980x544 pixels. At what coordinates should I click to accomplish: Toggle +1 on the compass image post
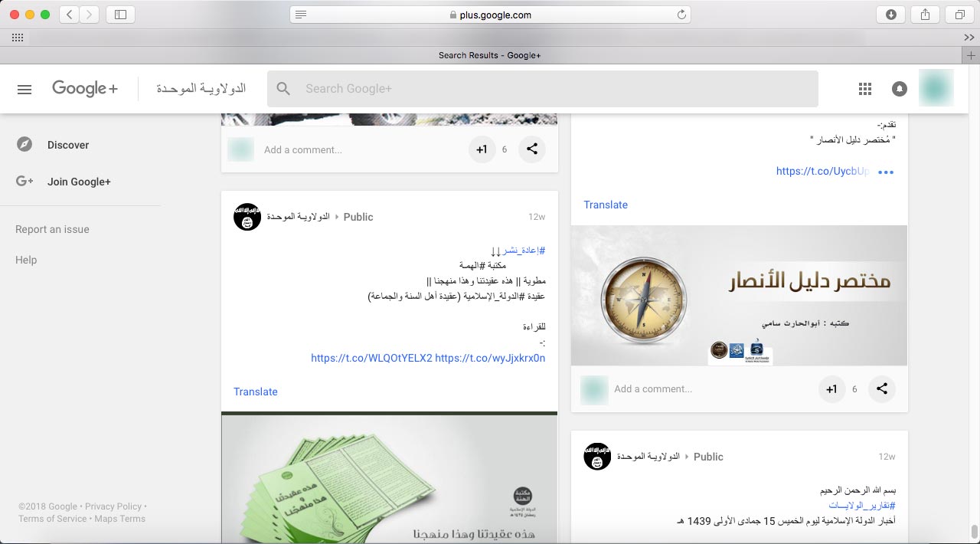(831, 389)
